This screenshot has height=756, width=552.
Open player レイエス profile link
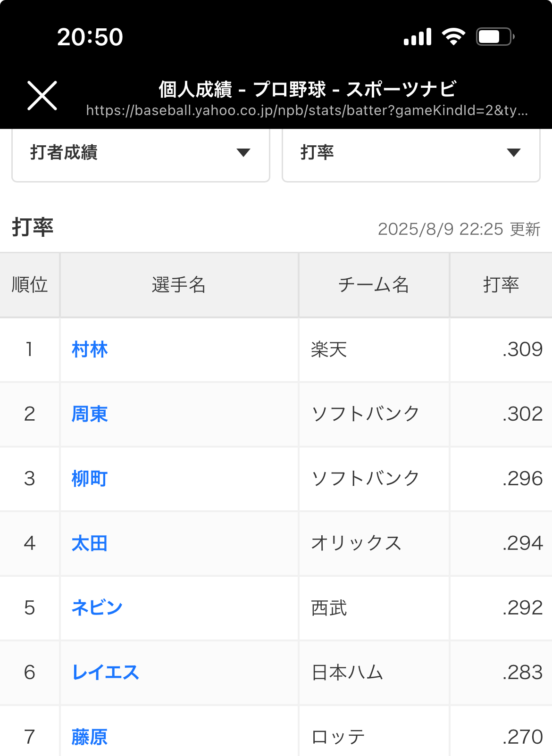pos(106,673)
